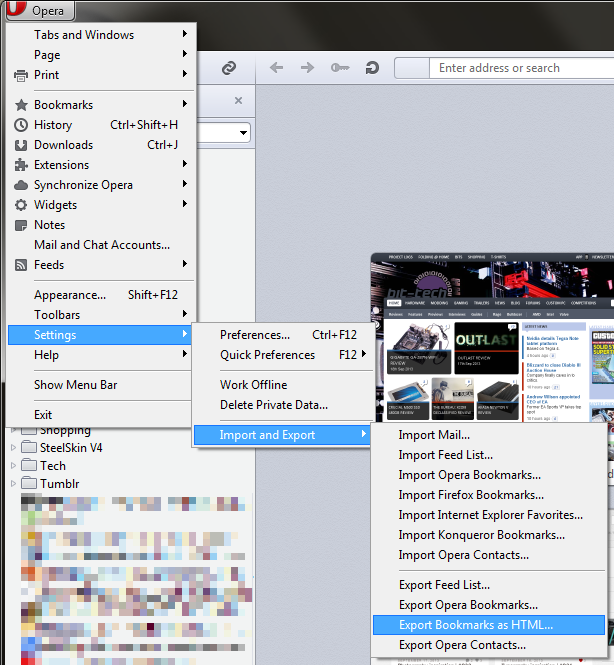Open Preferences from Settings submenu
This screenshot has width=614, height=665.
click(255, 335)
